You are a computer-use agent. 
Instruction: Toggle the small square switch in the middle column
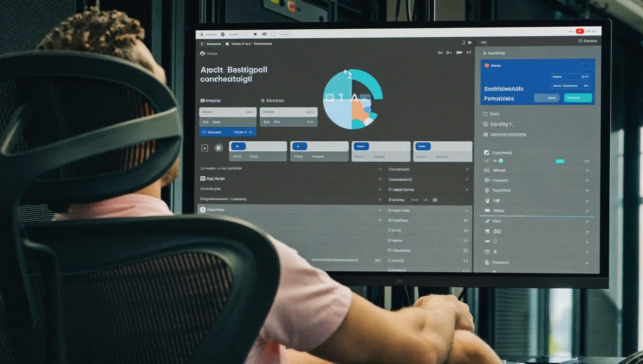pos(435,200)
